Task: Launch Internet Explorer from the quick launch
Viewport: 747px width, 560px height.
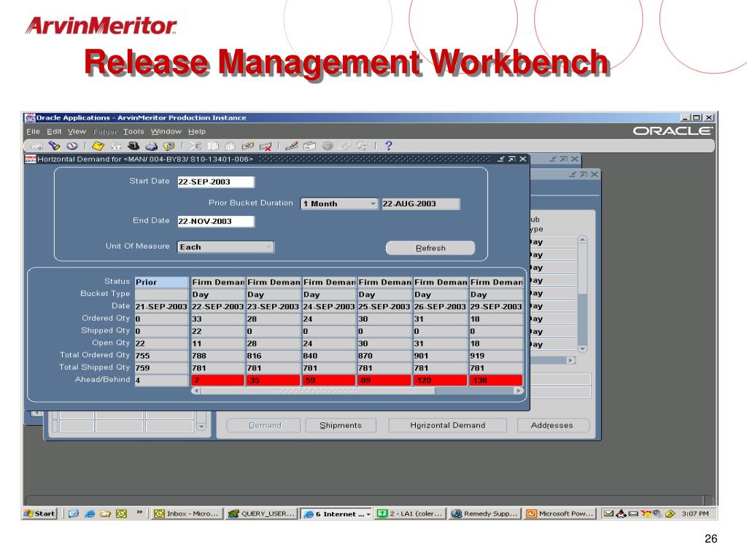Action: click(x=90, y=513)
